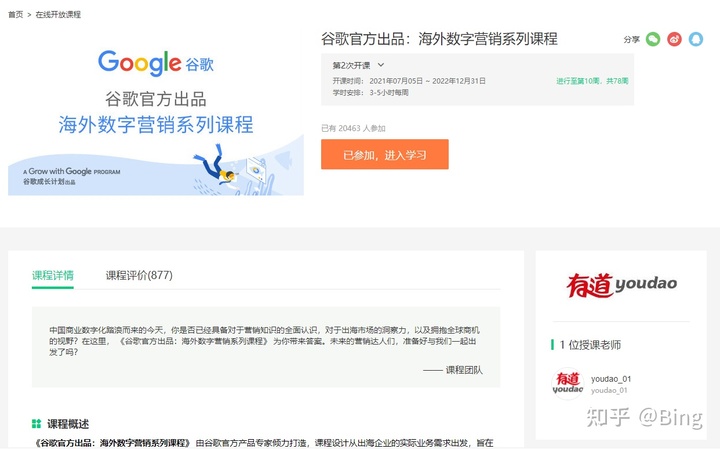Switch to 课程详情 tab

(53, 275)
